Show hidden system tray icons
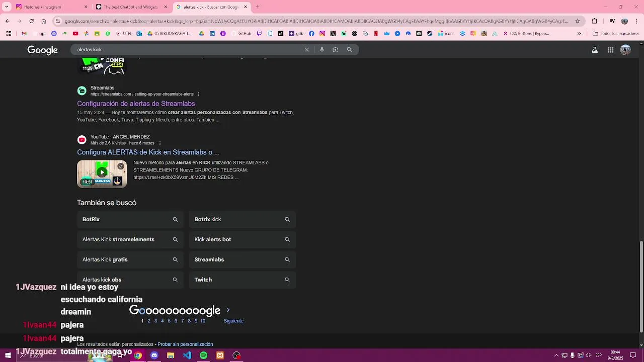Image resolution: width=644 pixels, height=362 pixels. 556,355
